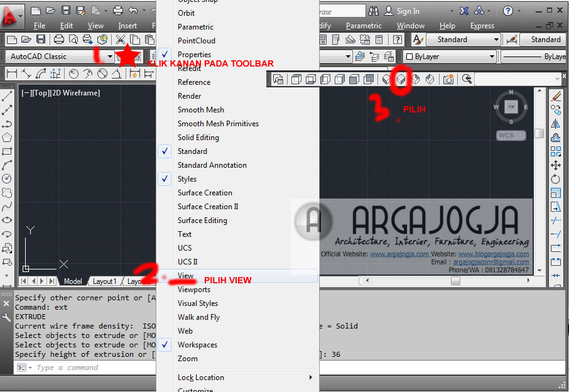Click the Cut icon in Standard toolbar
The width and height of the screenshot is (569, 392).
121,40
